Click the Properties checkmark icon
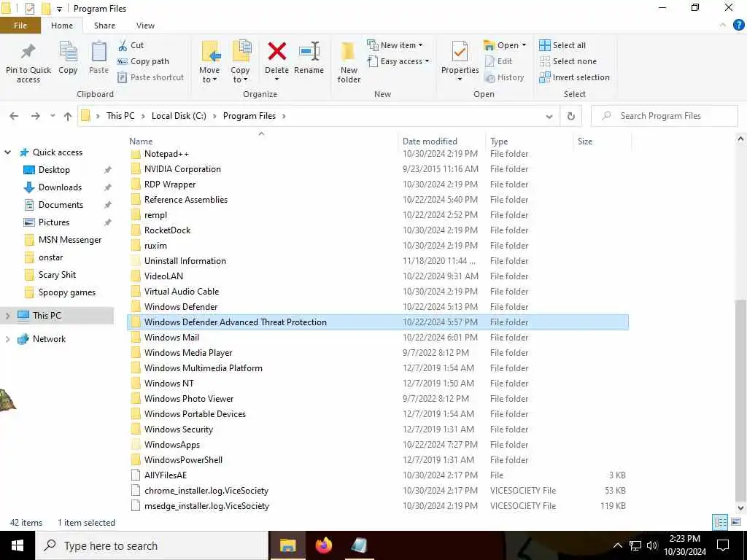The width and height of the screenshot is (747, 560). point(460,52)
